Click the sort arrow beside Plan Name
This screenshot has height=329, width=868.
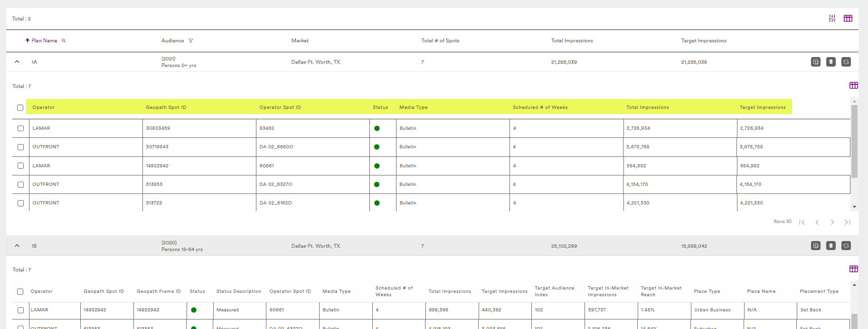[28, 40]
